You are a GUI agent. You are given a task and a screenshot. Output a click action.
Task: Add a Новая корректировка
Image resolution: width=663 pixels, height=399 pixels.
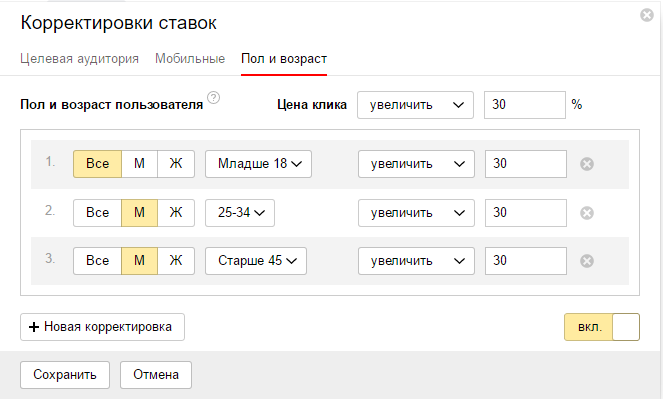click(102, 327)
